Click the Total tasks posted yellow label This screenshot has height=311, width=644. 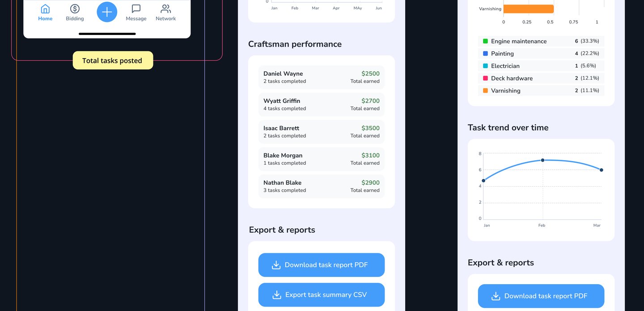(x=113, y=60)
